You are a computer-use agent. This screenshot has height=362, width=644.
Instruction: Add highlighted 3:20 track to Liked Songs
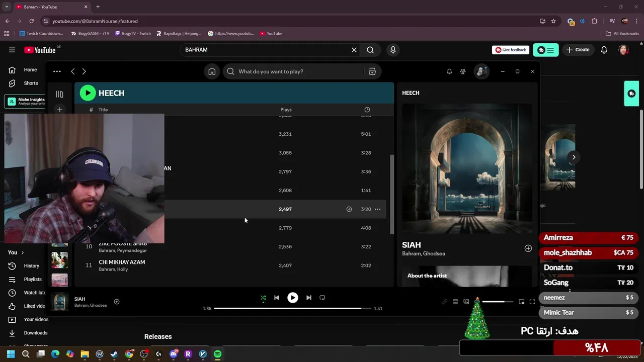pos(349,209)
